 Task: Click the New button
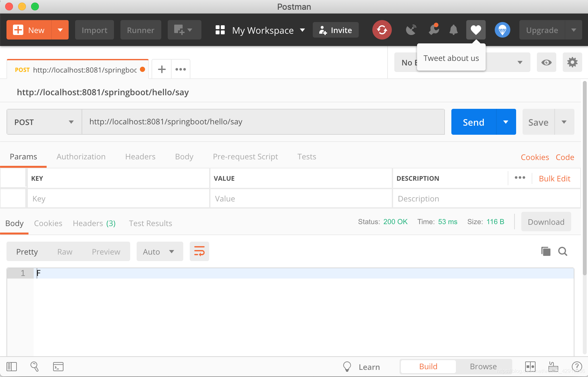(29, 30)
